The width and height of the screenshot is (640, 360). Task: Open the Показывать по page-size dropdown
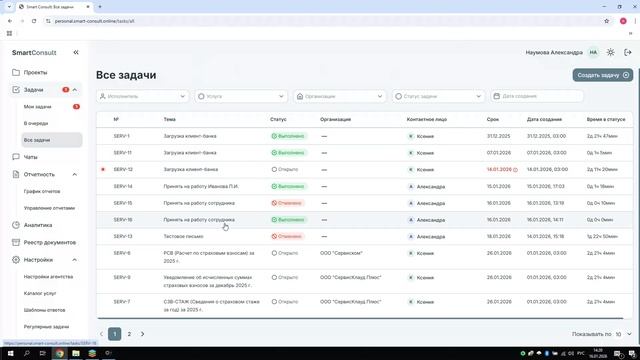(x=623, y=334)
